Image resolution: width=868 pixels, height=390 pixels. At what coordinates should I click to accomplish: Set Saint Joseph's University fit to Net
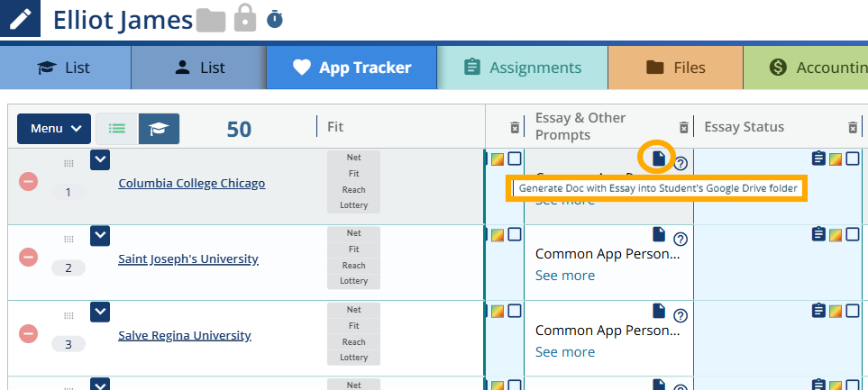point(353,233)
